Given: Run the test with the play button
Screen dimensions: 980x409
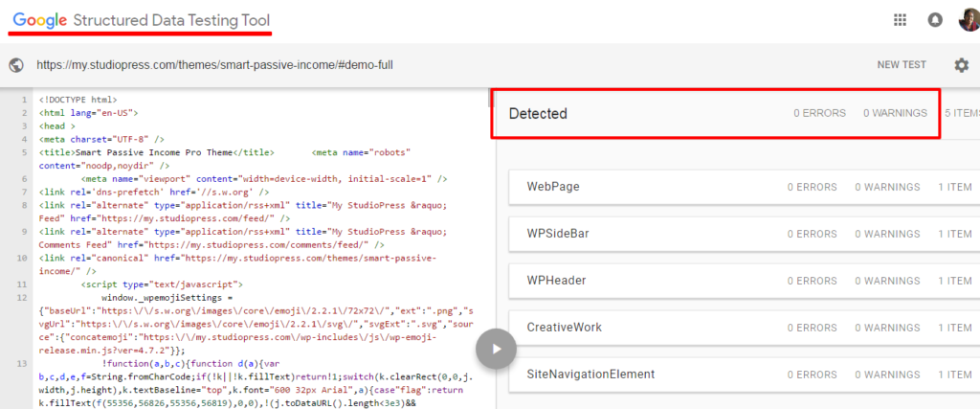Looking at the screenshot, I should click(496, 349).
